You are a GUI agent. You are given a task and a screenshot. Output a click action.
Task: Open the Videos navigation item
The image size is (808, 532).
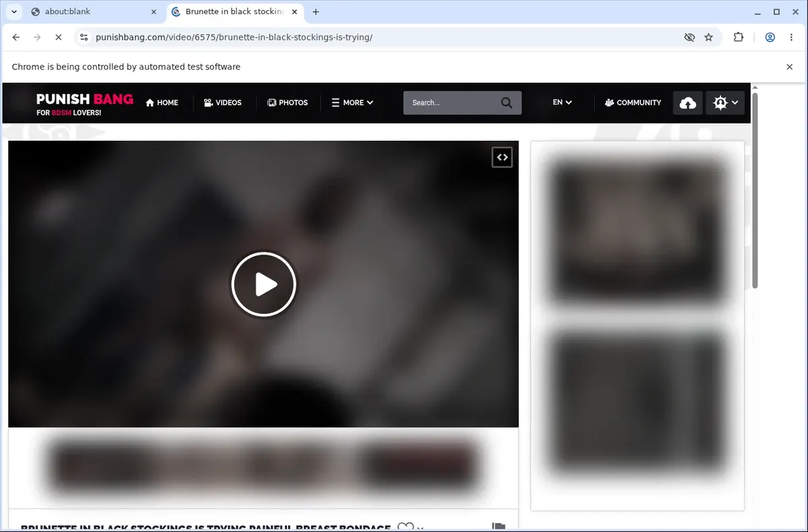coord(222,102)
